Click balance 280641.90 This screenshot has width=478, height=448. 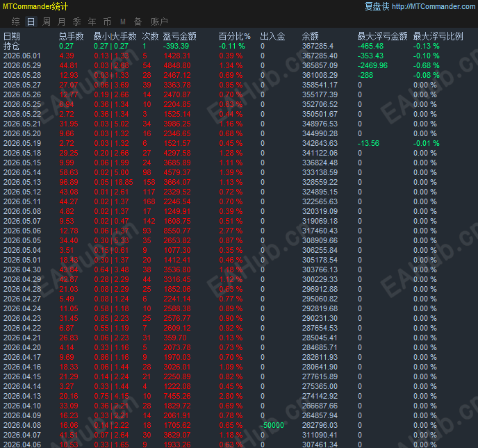click(320, 367)
